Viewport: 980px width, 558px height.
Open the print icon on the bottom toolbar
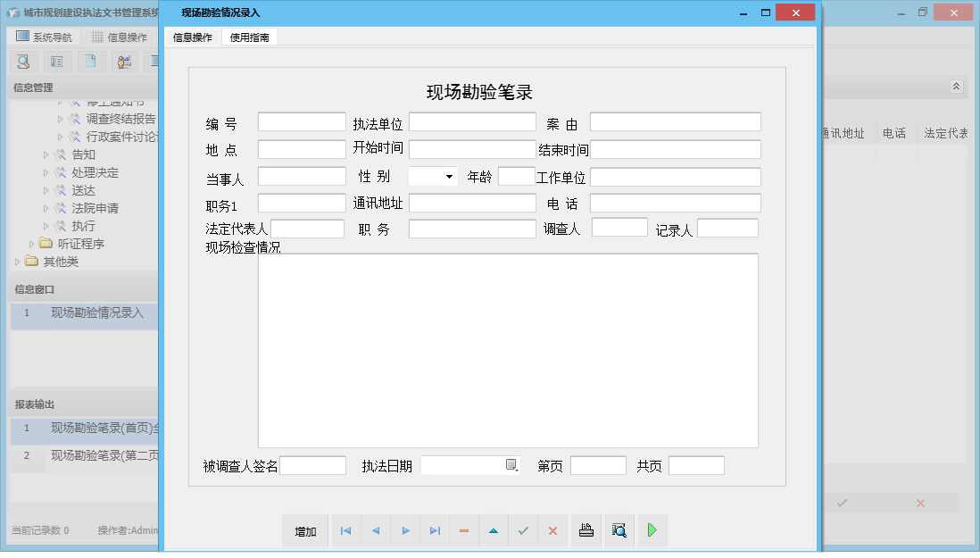[586, 530]
